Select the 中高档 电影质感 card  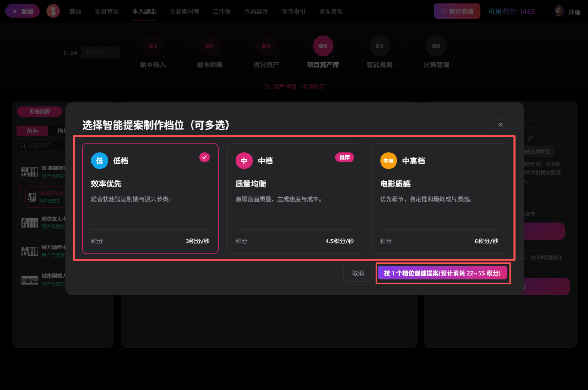(x=439, y=198)
